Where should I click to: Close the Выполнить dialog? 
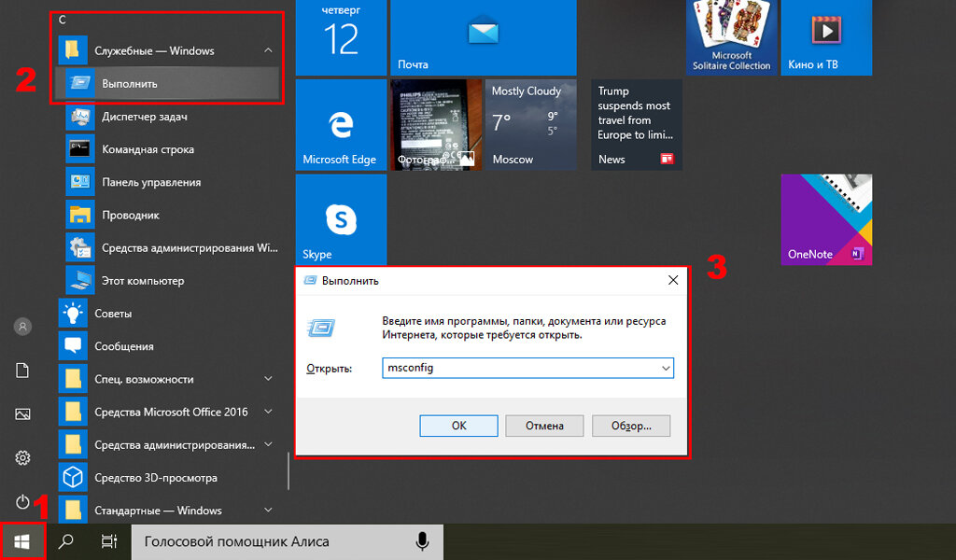pos(673,280)
